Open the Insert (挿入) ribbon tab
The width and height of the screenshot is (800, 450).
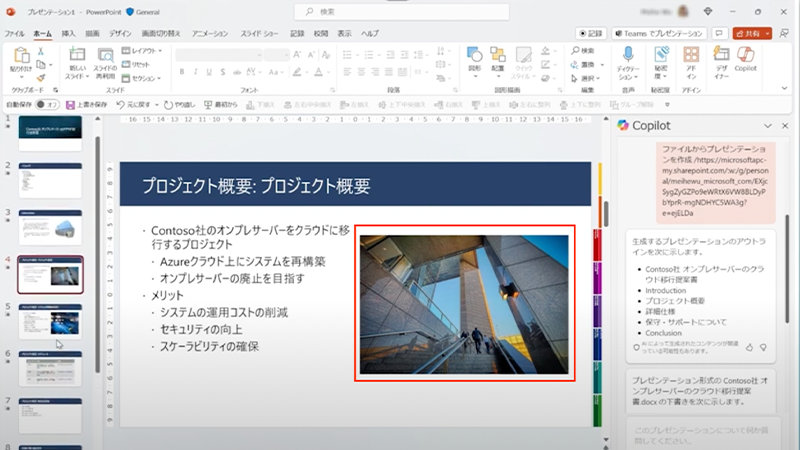(69, 33)
